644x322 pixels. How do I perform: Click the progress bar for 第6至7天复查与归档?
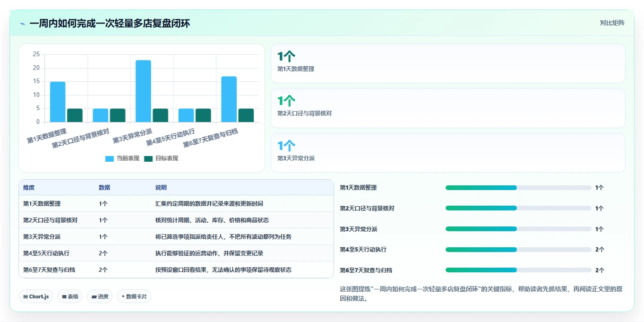coord(518,270)
